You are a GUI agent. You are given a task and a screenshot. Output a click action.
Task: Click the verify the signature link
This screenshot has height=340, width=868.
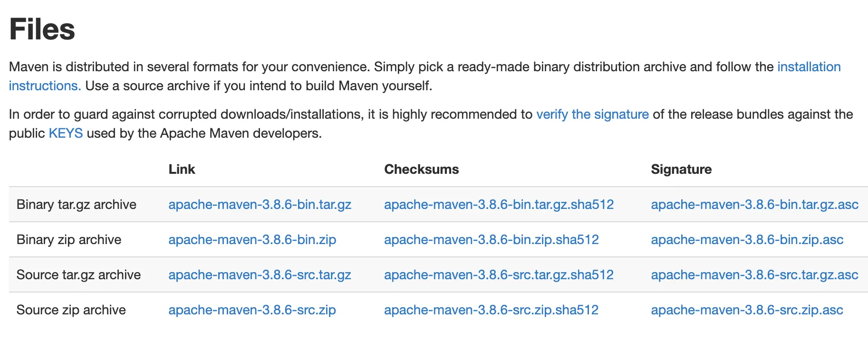tap(592, 114)
